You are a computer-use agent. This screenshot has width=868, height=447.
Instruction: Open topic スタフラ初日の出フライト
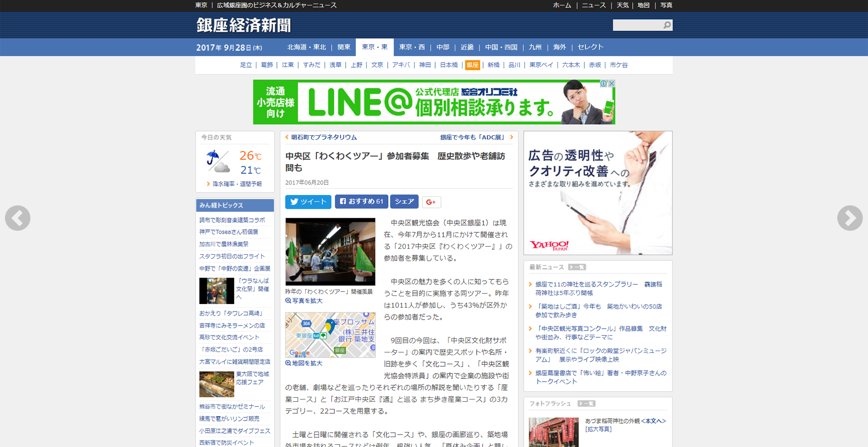232,257
